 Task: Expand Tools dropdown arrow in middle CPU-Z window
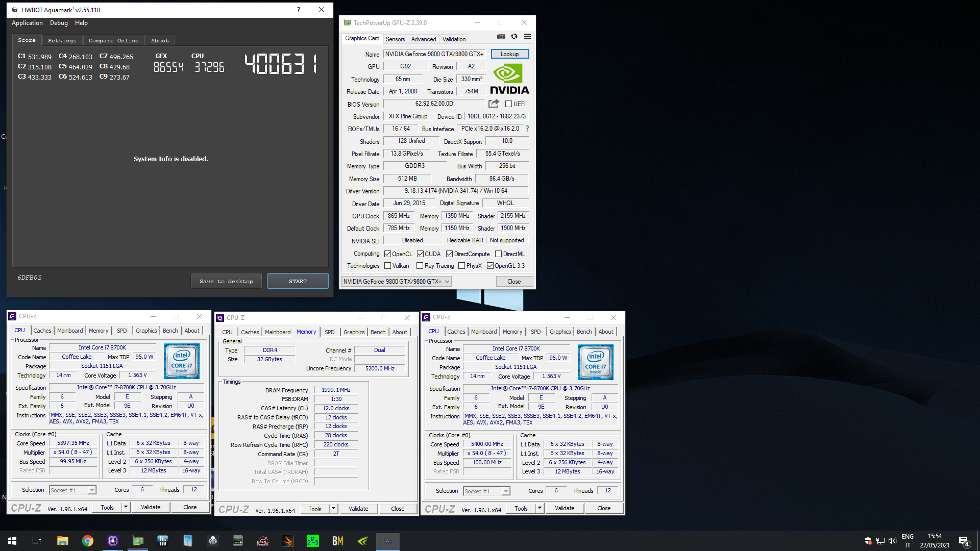click(333, 509)
